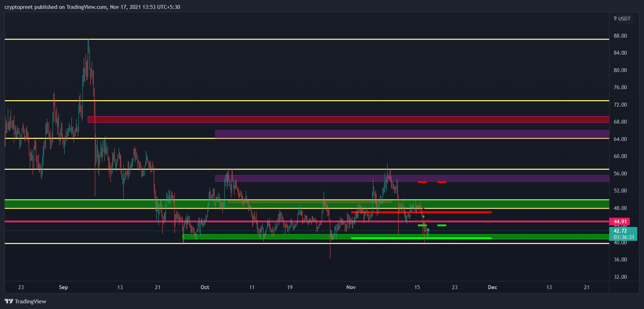Click the 60.00 price axis label

(x=620, y=156)
